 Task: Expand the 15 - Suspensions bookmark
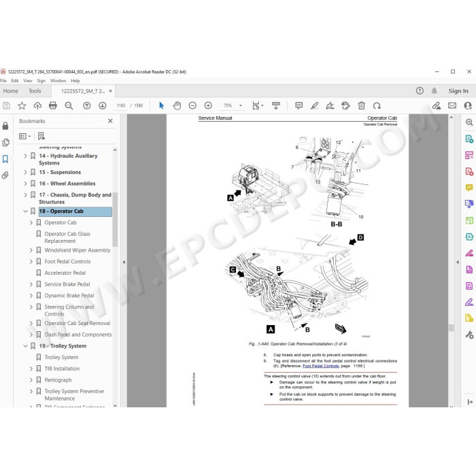[26, 172]
